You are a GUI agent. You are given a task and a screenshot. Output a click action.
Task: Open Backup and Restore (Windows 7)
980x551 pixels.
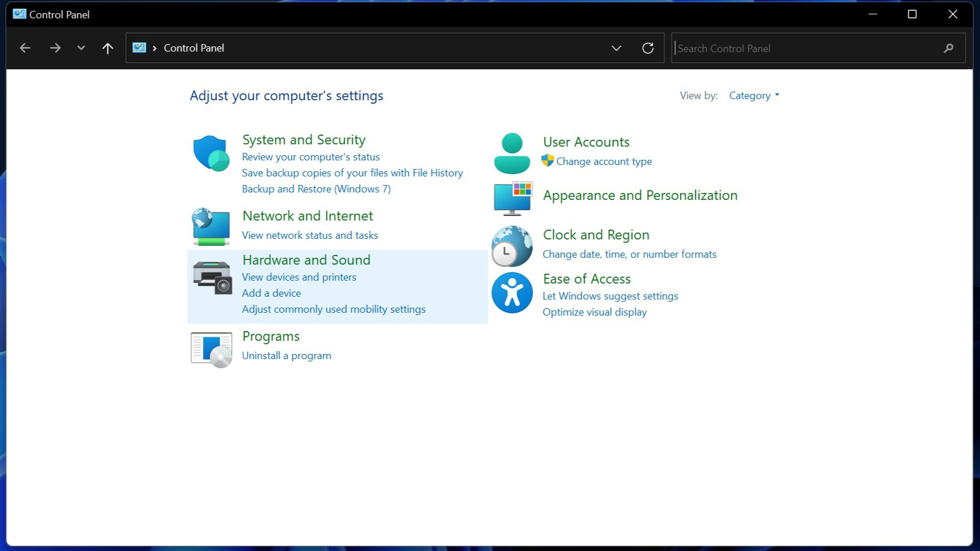coord(316,189)
